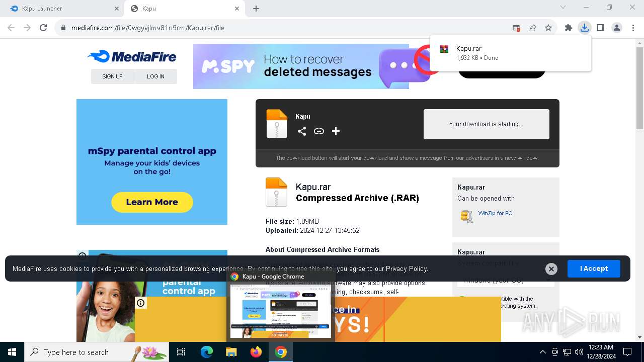Close the Kapu tab
This screenshot has height=362, width=644.
[237, 9]
